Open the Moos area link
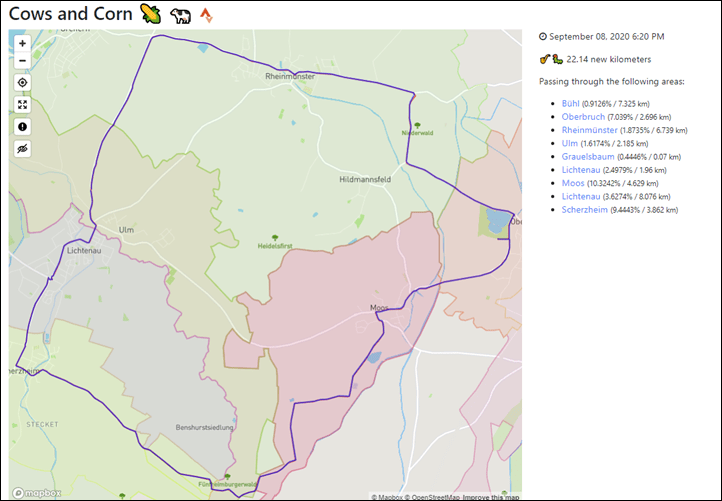 coord(573,183)
